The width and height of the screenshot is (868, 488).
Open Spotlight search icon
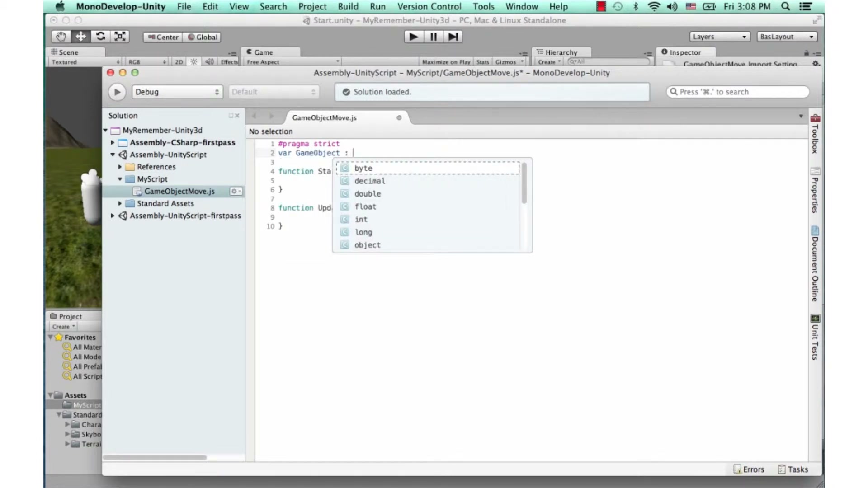[786, 6]
